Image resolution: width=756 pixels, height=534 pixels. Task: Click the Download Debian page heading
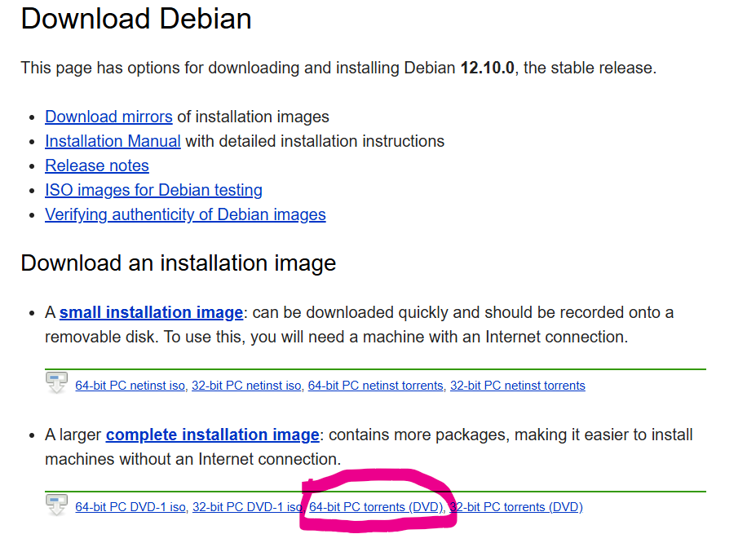[x=136, y=20]
